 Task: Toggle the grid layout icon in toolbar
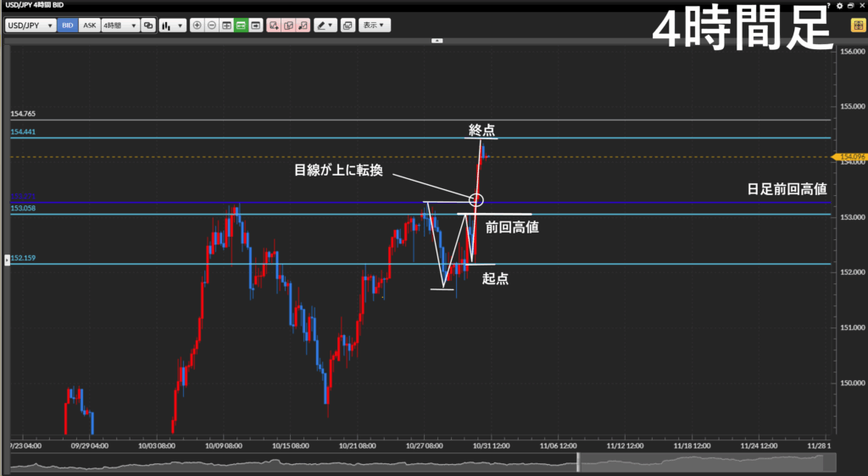[226, 25]
